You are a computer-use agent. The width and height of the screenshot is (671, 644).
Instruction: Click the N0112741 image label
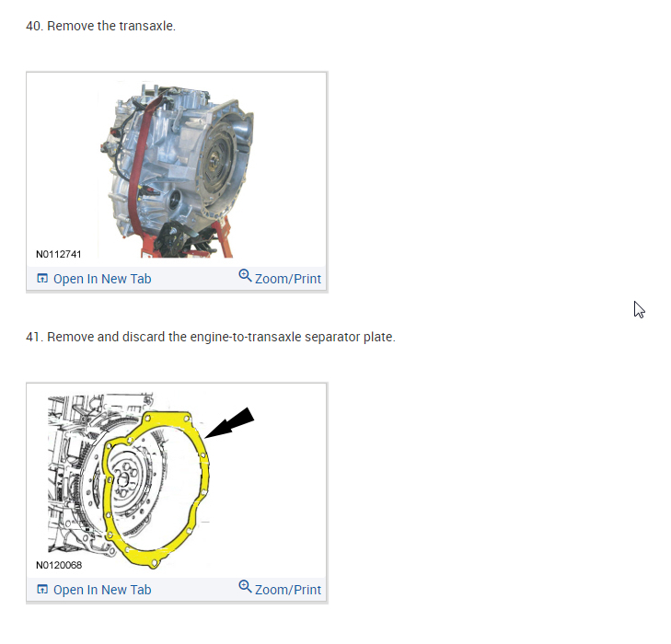(x=59, y=255)
